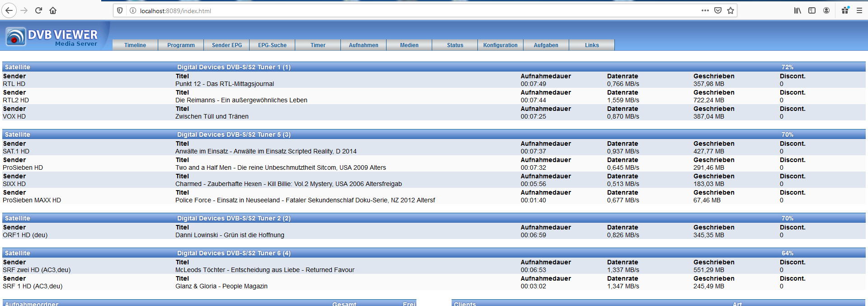The height and width of the screenshot is (306, 868).
Task: Open the page actions three-dot menu
Action: [705, 10]
